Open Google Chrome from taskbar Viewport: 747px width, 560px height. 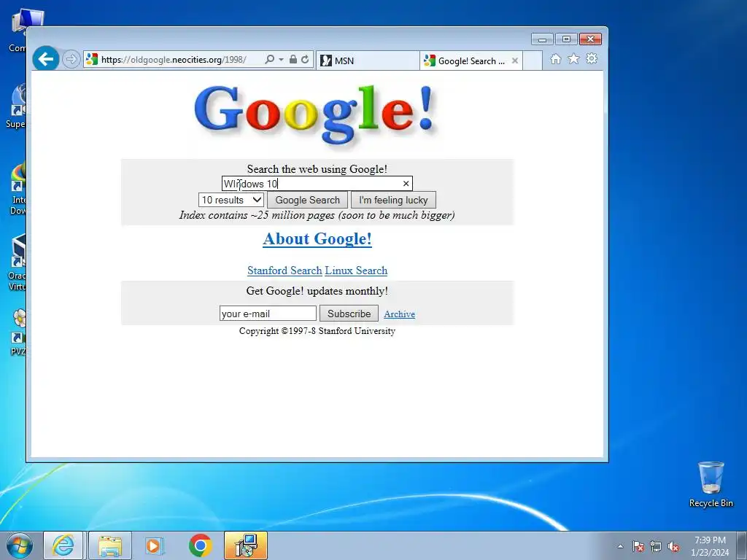[x=200, y=545]
